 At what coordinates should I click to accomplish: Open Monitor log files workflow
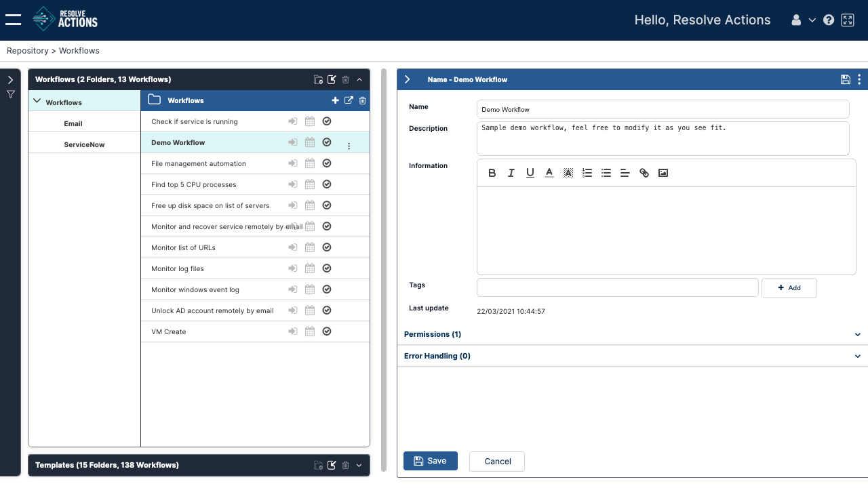tap(178, 268)
